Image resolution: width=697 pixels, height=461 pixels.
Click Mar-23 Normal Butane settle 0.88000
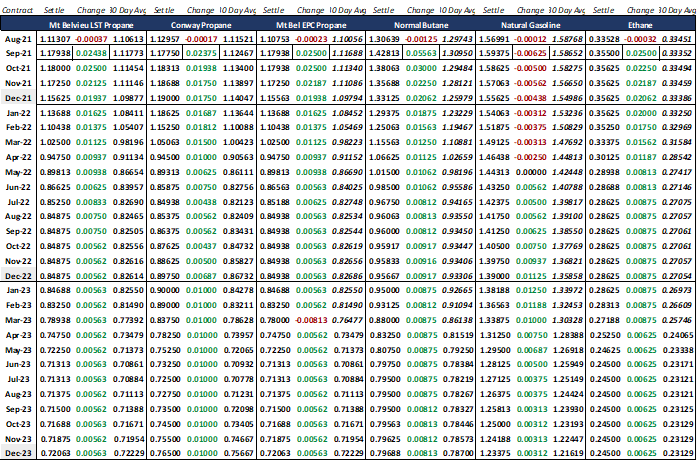click(385, 320)
